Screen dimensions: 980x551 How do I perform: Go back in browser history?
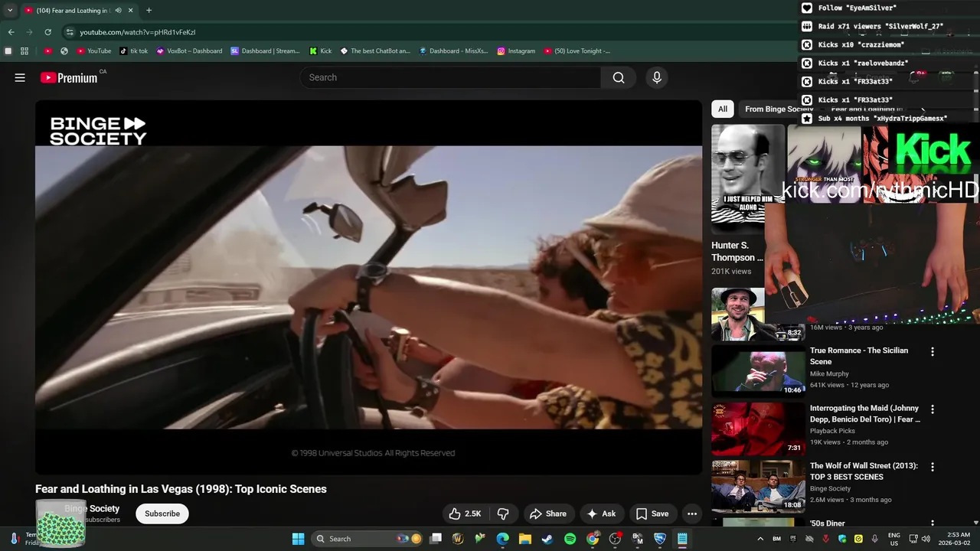click(x=11, y=32)
